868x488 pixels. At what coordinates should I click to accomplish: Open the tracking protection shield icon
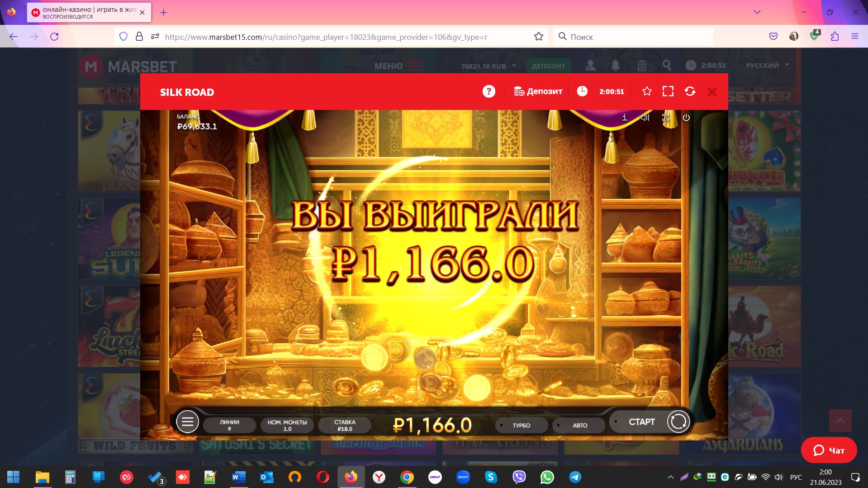coord(123,37)
